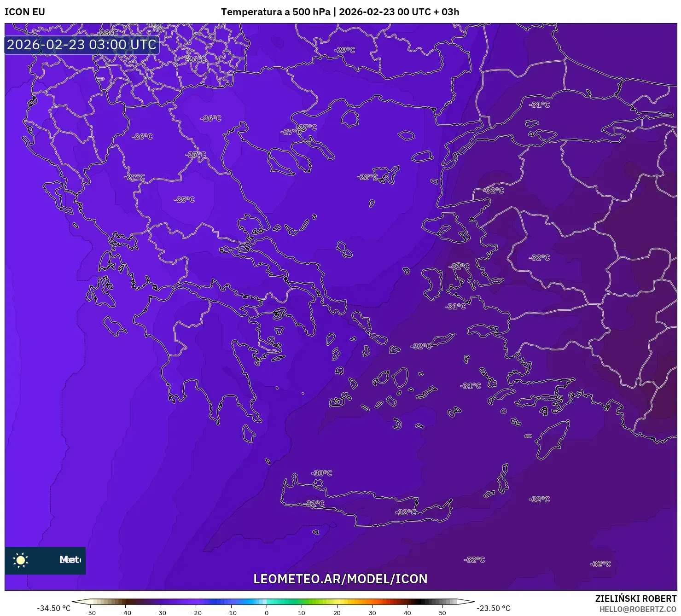Select the -28°C label in the northern map area
Viewport: 681px width, 616px height.
(x=109, y=32)
